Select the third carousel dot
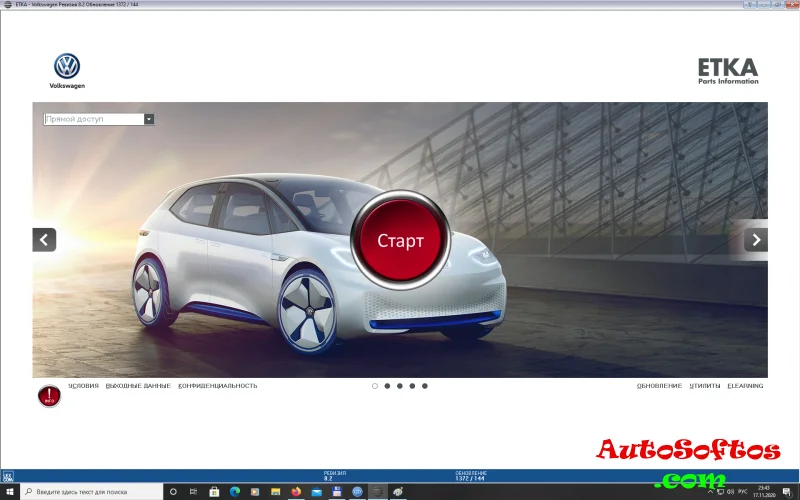Viewport: 800px width, 500px height. [399, 385]
